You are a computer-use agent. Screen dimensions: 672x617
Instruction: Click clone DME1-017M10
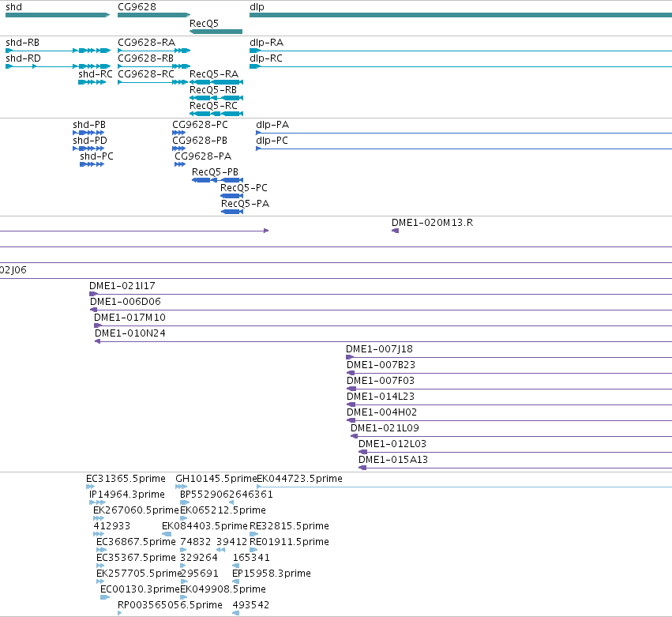click(130, 318)
